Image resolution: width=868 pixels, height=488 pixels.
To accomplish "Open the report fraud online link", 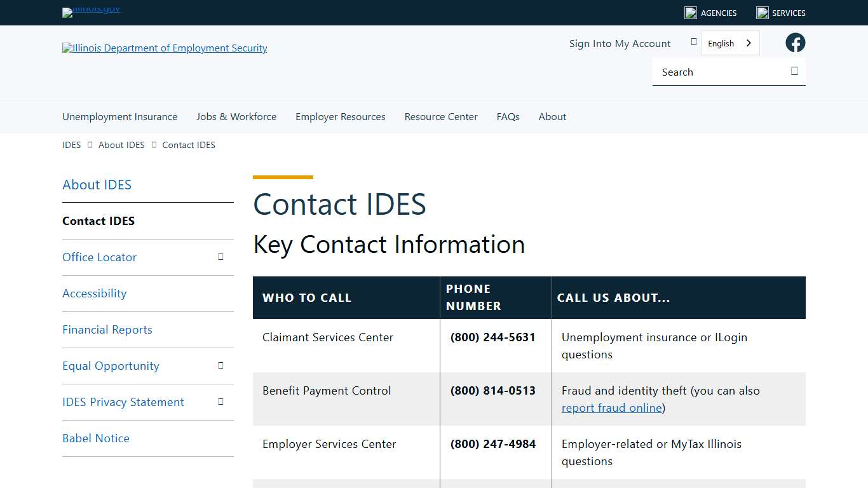I will point(611,407).
